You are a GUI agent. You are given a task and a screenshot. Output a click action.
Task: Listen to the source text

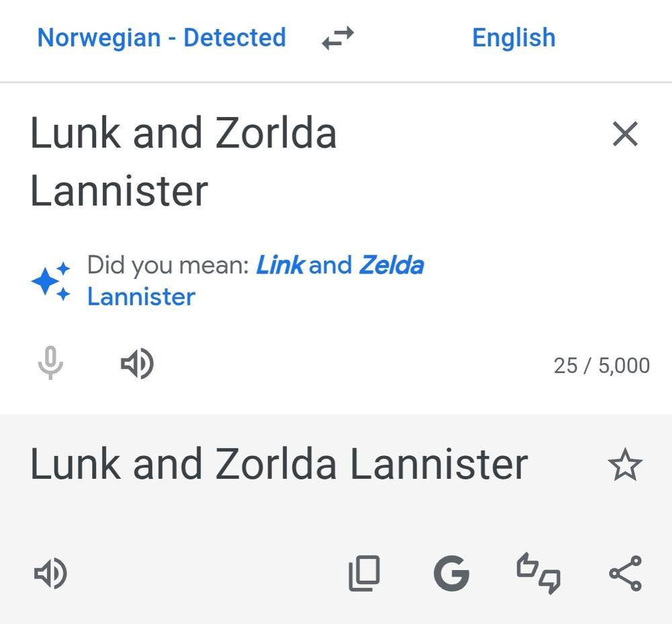137,364
